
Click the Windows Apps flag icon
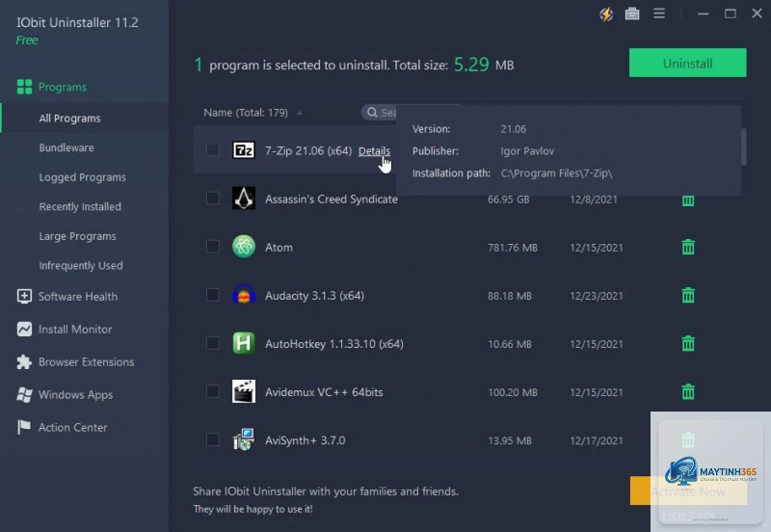coord(24,394)
